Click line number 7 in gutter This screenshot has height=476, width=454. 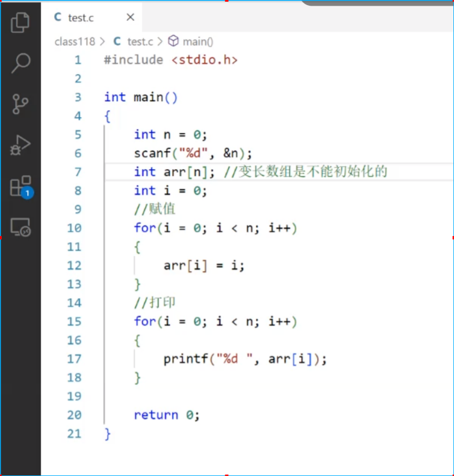(x=78, y=172)
